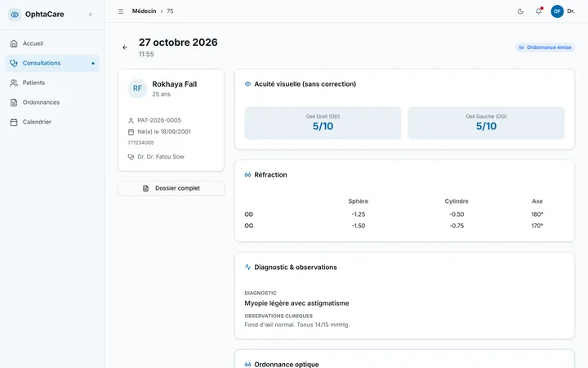Screen dimensions: 588x368
Task: Click the glasses icon beside Ordonnance optique
Action: point(248,364)
